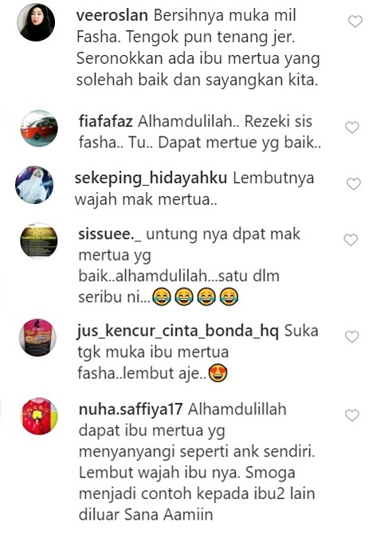392x538 pixels.
Task: View nuha.saffiya17's red profile avatar
Action: pos(40,416)
